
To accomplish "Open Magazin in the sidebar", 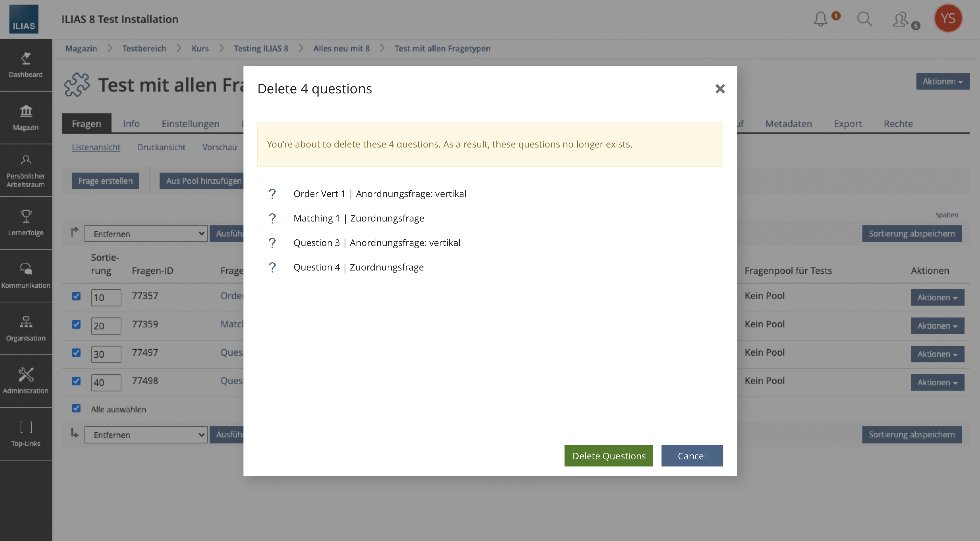I will click(26, 117).
